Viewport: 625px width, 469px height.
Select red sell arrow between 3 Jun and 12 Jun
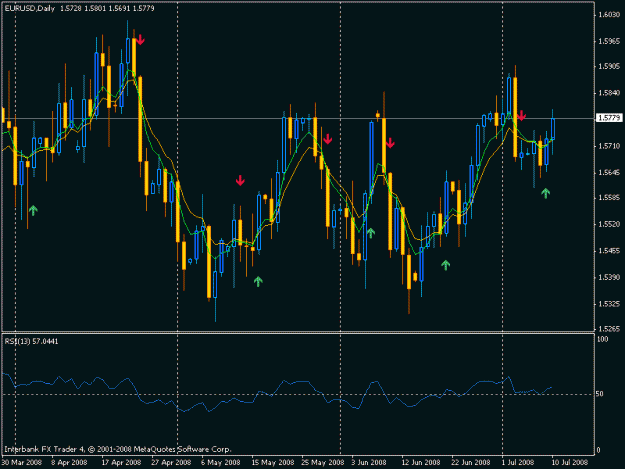pyautogui.click(x=390, y=143)
